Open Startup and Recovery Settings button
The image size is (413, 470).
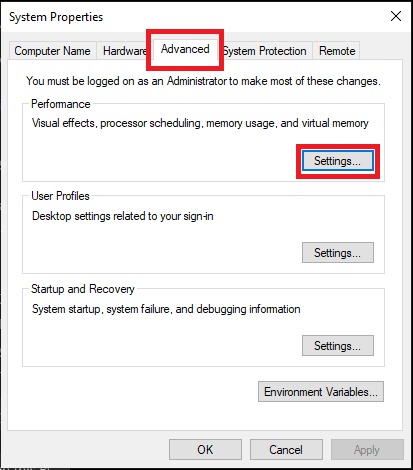[338, 346]
